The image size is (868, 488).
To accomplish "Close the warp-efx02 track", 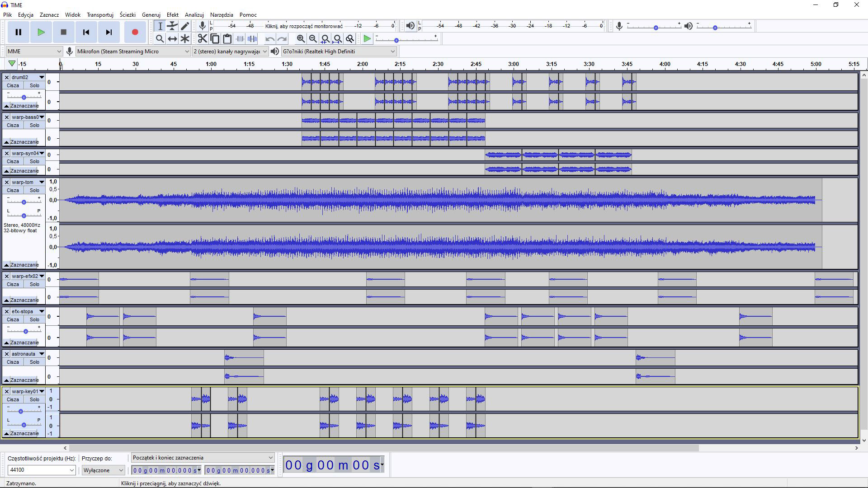I will click(x=7, y=276).
